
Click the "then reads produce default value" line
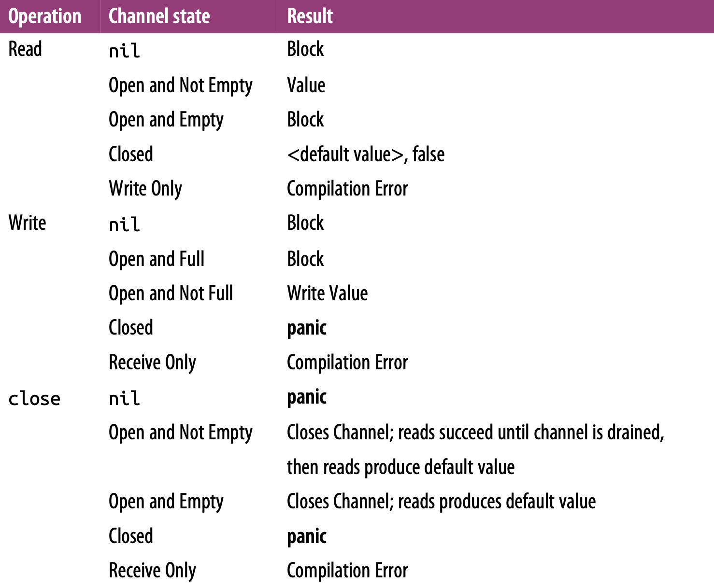pyautogui.click(x=400, y=467)
